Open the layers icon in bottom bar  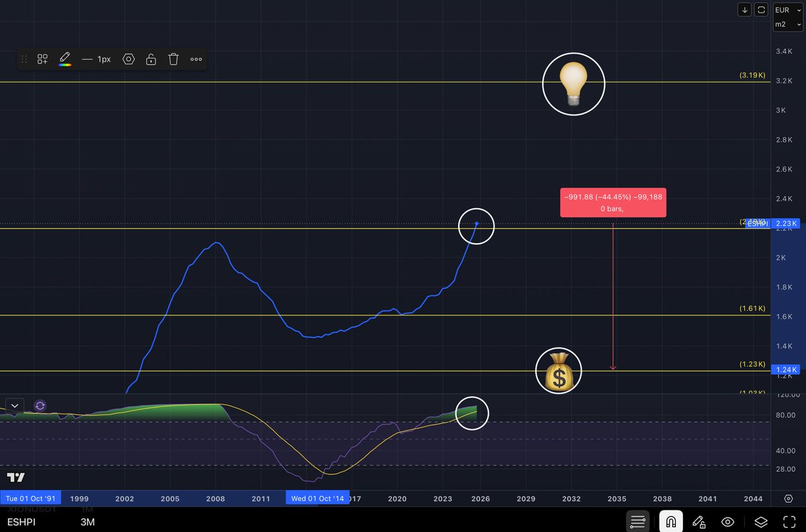[760, 521]
